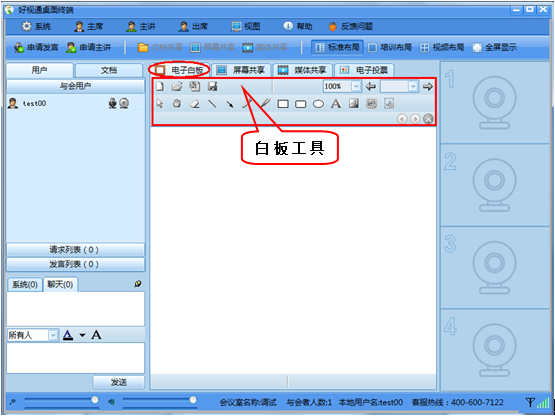Choose the eraser tool

pos(195,104)
